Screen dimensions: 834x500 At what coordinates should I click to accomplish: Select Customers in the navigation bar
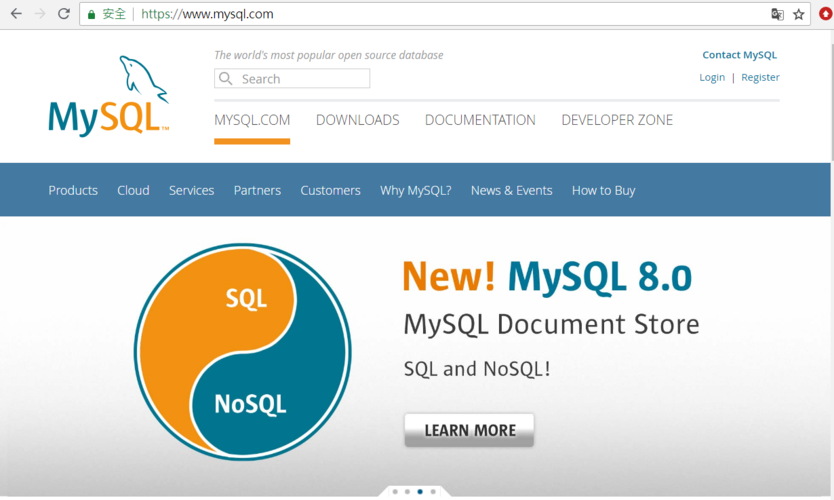(330, 190)
